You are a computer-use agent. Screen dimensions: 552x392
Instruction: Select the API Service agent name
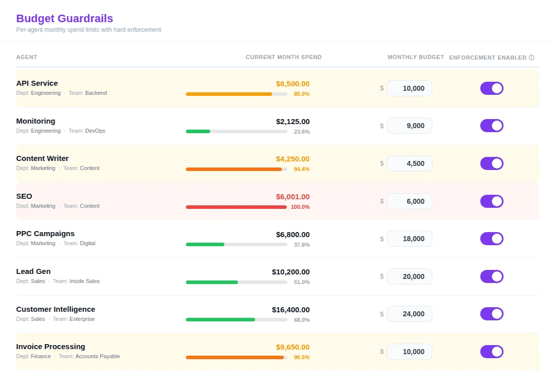coord(37,83)
